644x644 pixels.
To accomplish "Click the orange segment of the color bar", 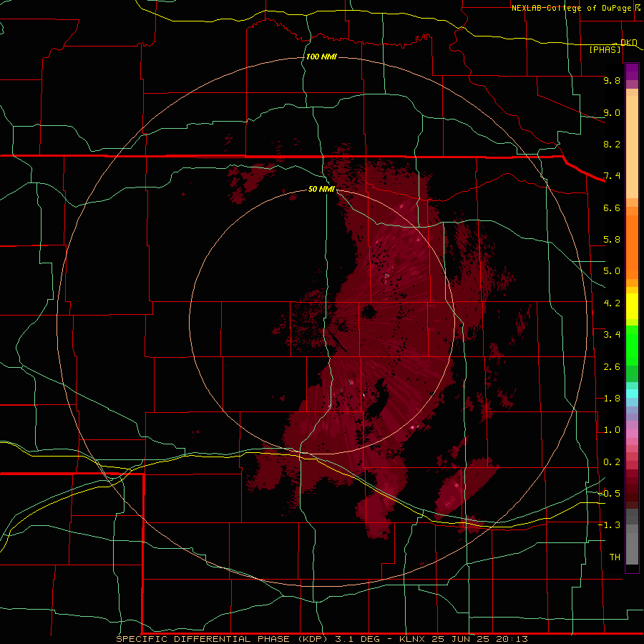I will click(x=632, y=246).
